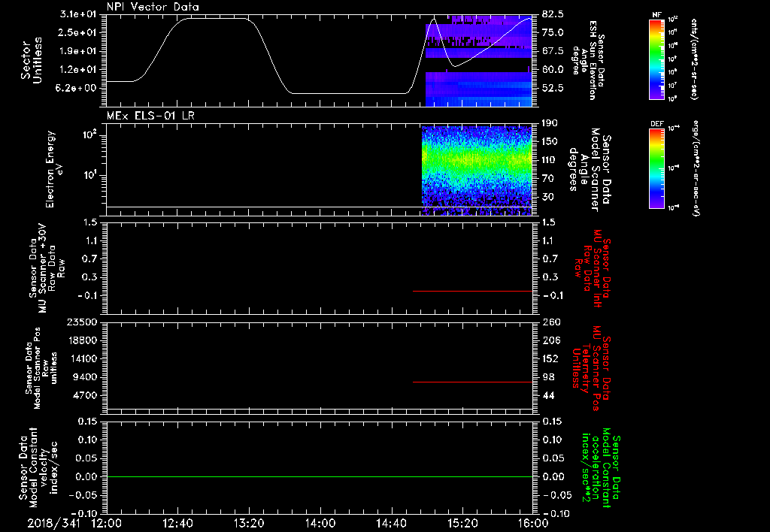
Task: Select the "NPI Vector Data" panel title
Action: coord(153,7)
